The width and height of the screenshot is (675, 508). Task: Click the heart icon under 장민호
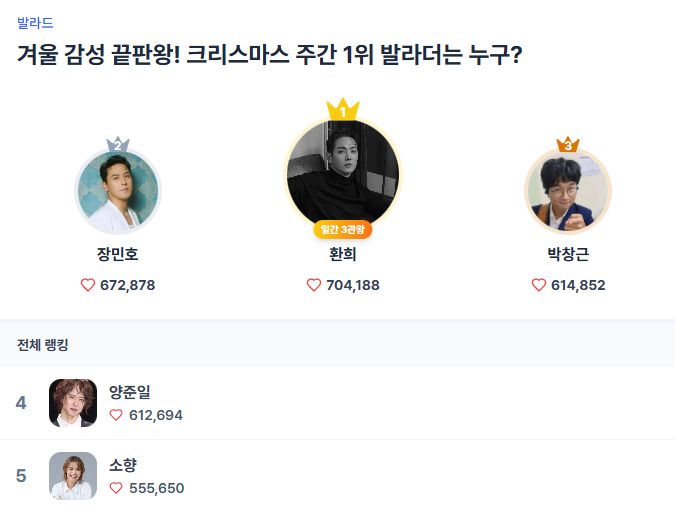coord(88,285)
